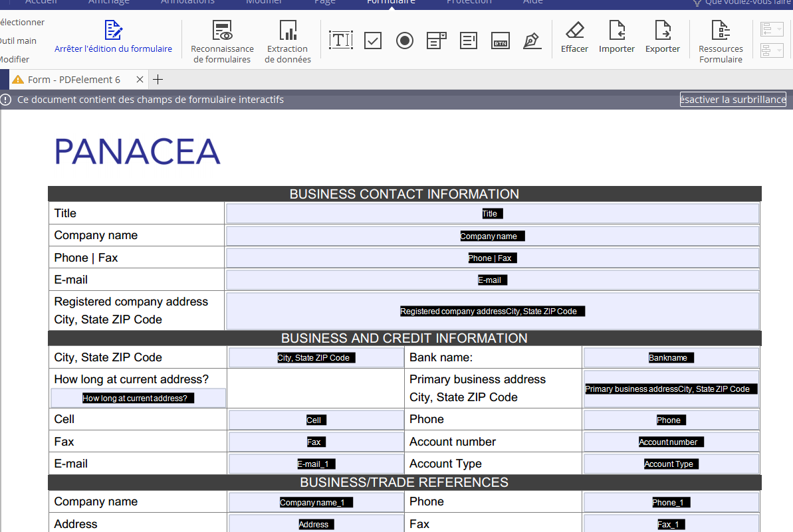Select the list box field tool
This screenshot has height=532, width=793.
point(469,41)
